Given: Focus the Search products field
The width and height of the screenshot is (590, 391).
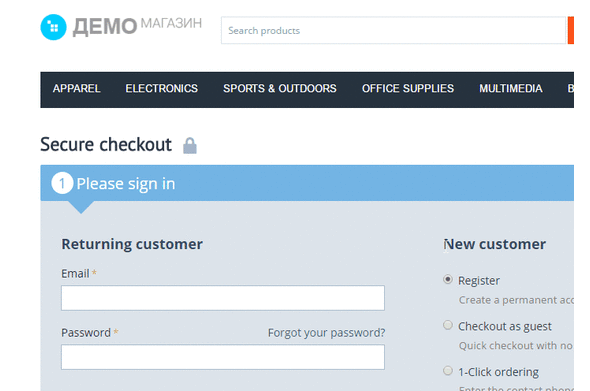Looking at the screenshot, I should [x=394, y=30].
